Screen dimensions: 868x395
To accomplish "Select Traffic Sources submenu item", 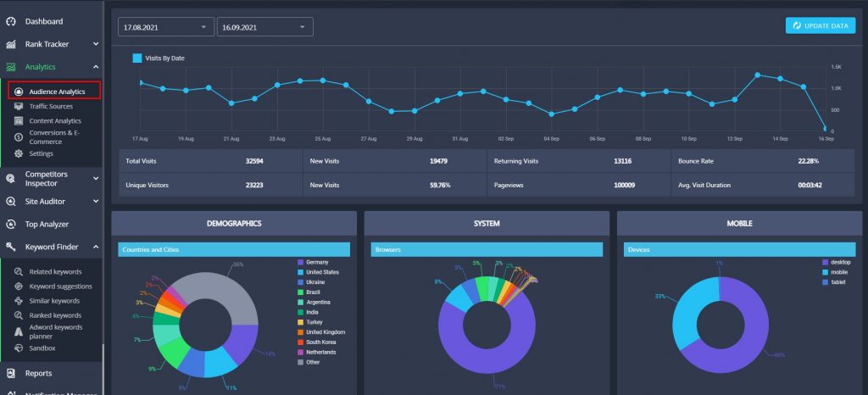I will 51,106.
